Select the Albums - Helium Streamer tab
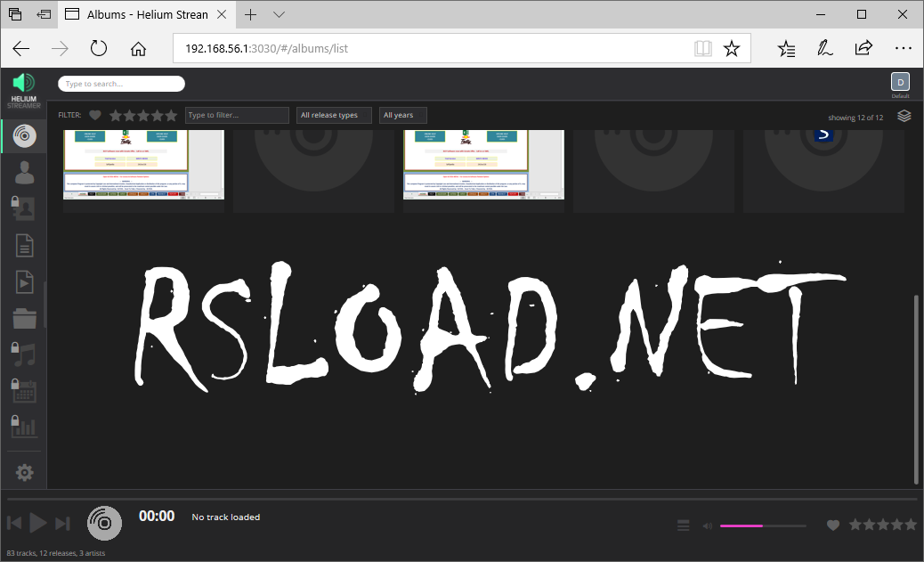The image size is (924, 562). point(146,15)
